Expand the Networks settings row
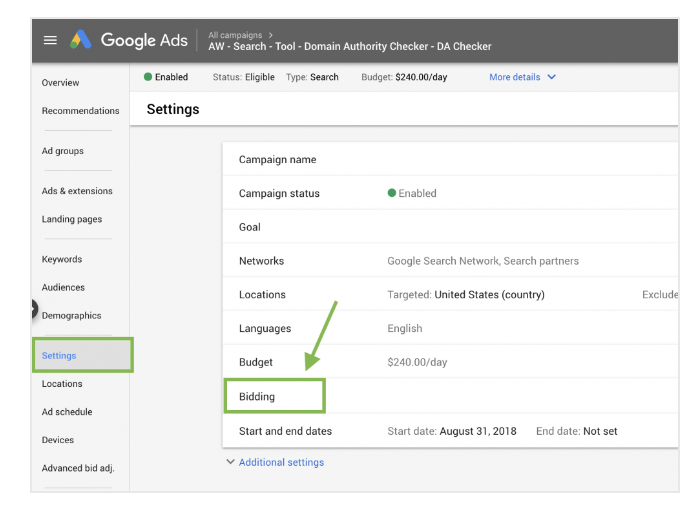The width and height of the screenshot is (693, 507). [450, 261]
